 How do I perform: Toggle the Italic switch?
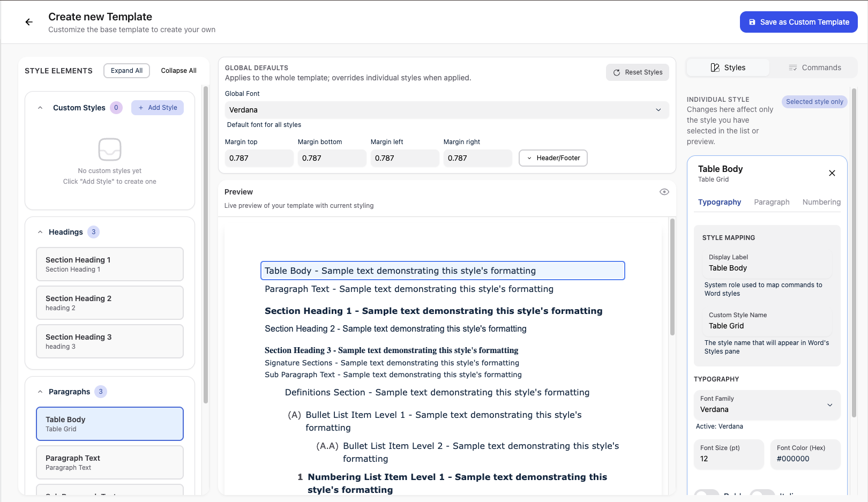tap(762, 494)
